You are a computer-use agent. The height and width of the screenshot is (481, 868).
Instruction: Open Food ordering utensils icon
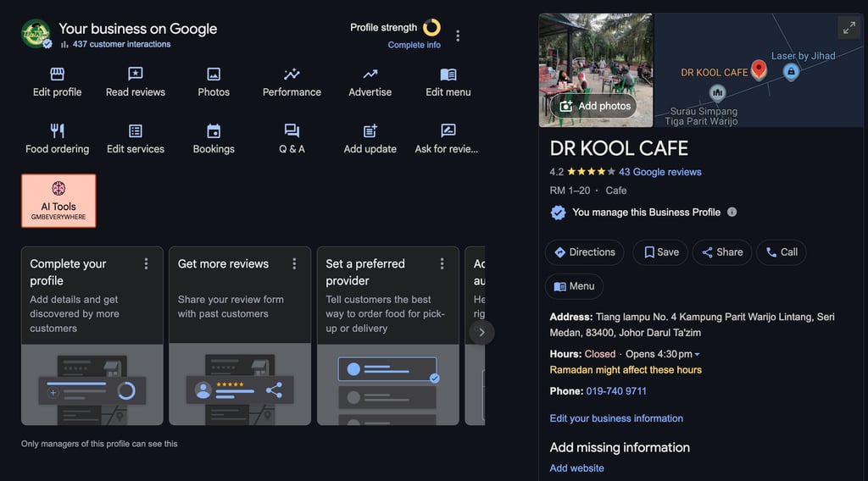click(57, 131)
